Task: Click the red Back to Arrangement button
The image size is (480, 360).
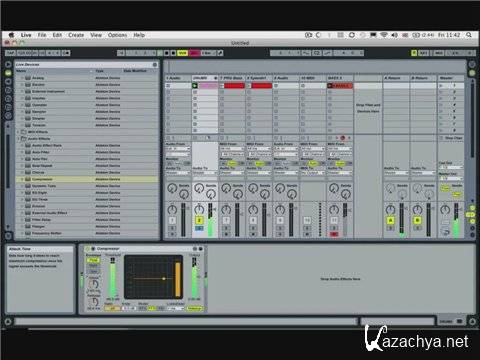Action: (x=195, y=53)
